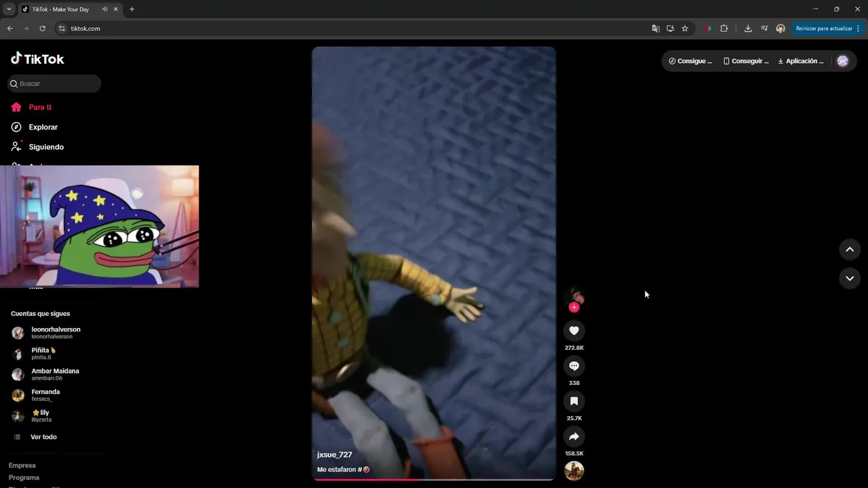Close the TikTok browser tab

[116, 9]
